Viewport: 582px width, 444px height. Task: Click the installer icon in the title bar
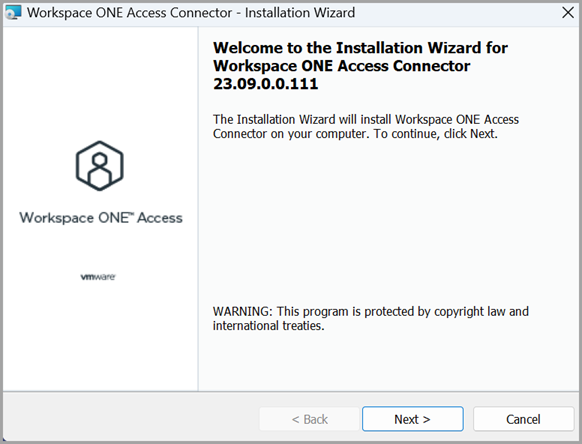pos(13,13)
